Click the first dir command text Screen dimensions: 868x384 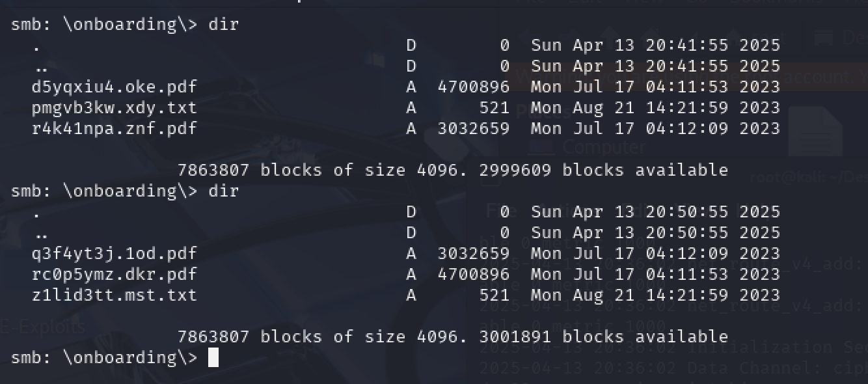223,25
